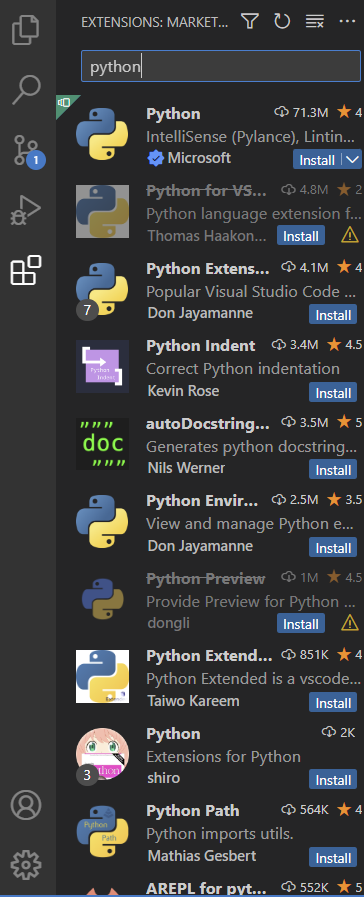Screen dimensions: 364x897
Task: Click 'Extensions for Python' description
Action: pyautogui.click(x=223, y=756)
